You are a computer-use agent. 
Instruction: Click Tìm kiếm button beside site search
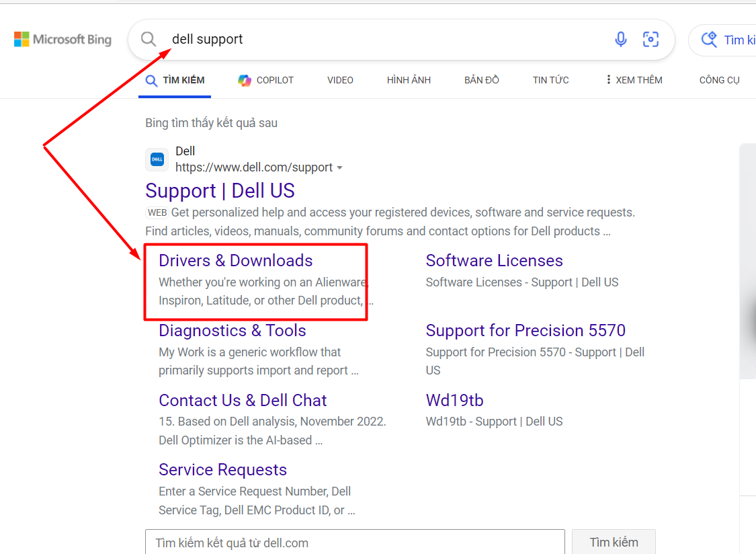coord(614,543)
